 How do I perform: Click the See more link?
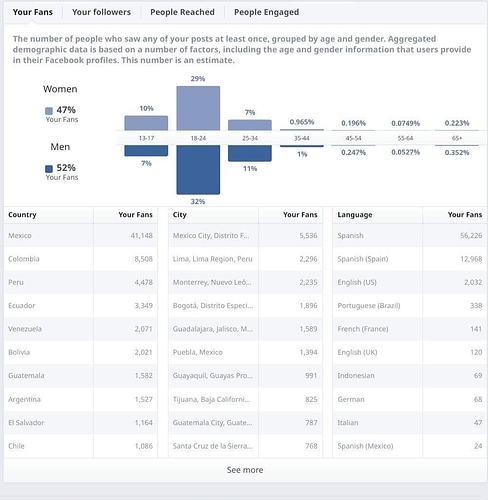(245, 470)
